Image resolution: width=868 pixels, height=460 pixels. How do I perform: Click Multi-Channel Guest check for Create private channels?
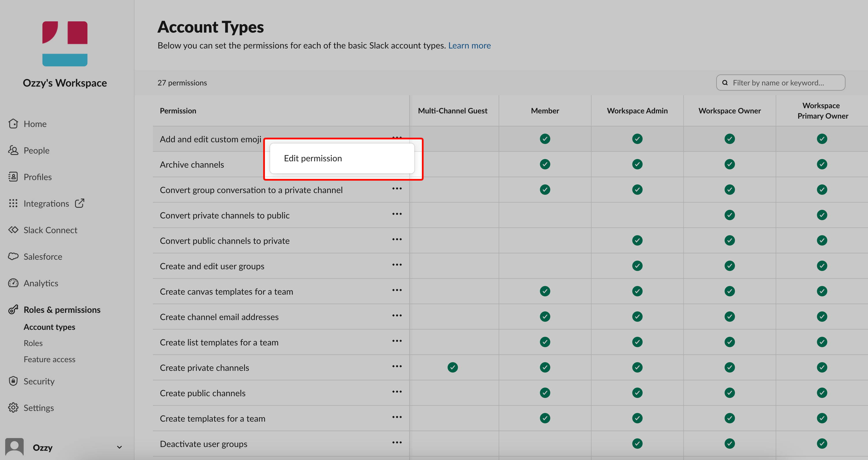452,367
